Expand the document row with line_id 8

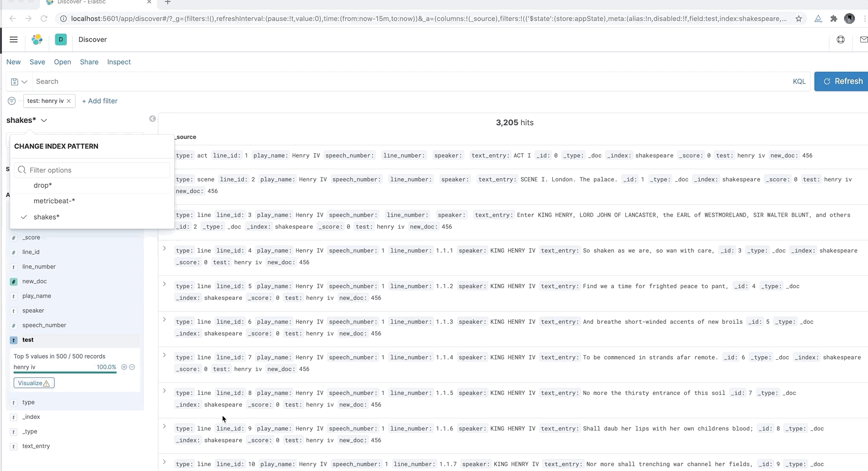click(x=164, y=391)
